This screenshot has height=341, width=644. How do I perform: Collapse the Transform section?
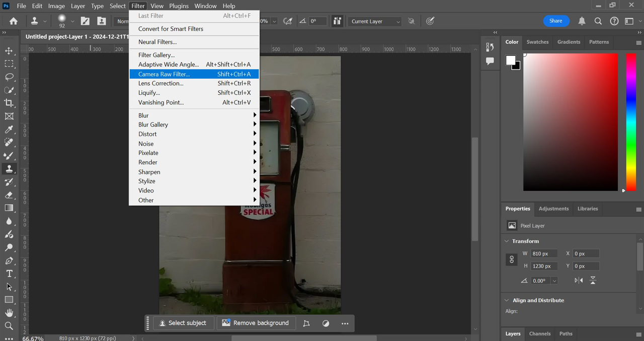(507, 241)
